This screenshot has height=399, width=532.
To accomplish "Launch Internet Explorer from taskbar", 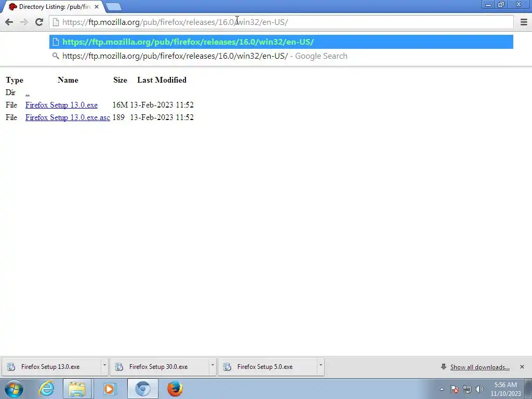I will [x=46, y=389].
